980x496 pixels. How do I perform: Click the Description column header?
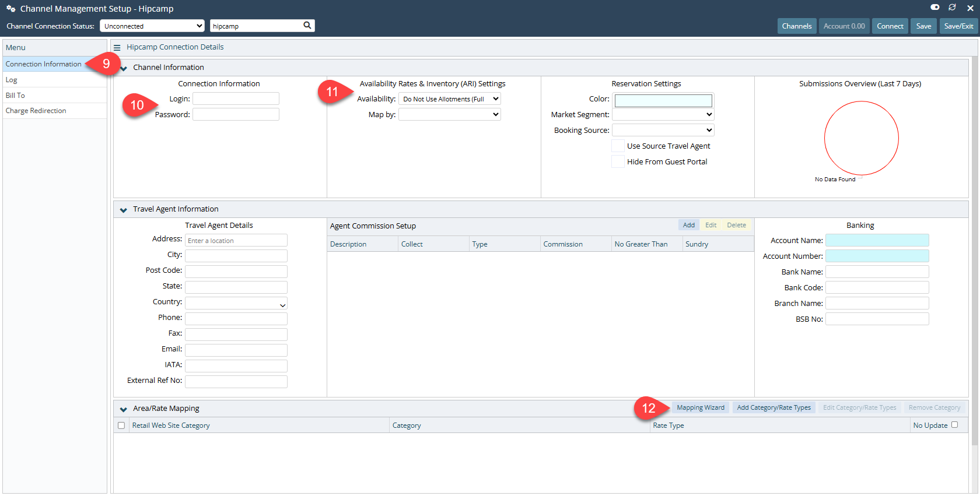click(x=362, y=244)
